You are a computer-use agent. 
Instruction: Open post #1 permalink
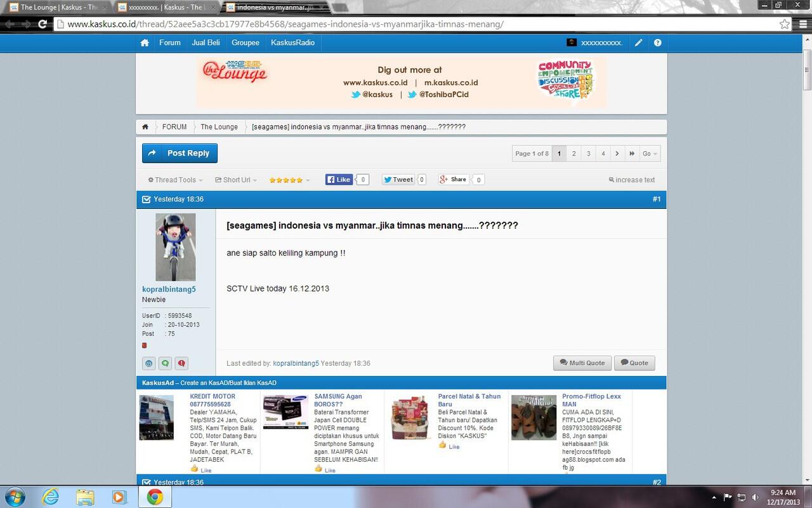point(657,199)
